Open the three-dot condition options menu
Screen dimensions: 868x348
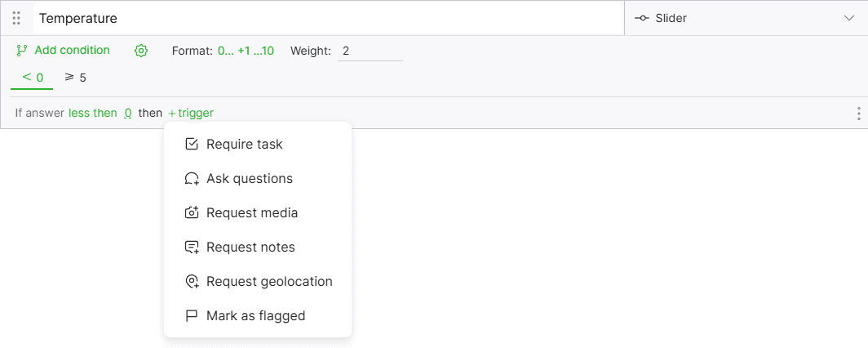[858, 114]
